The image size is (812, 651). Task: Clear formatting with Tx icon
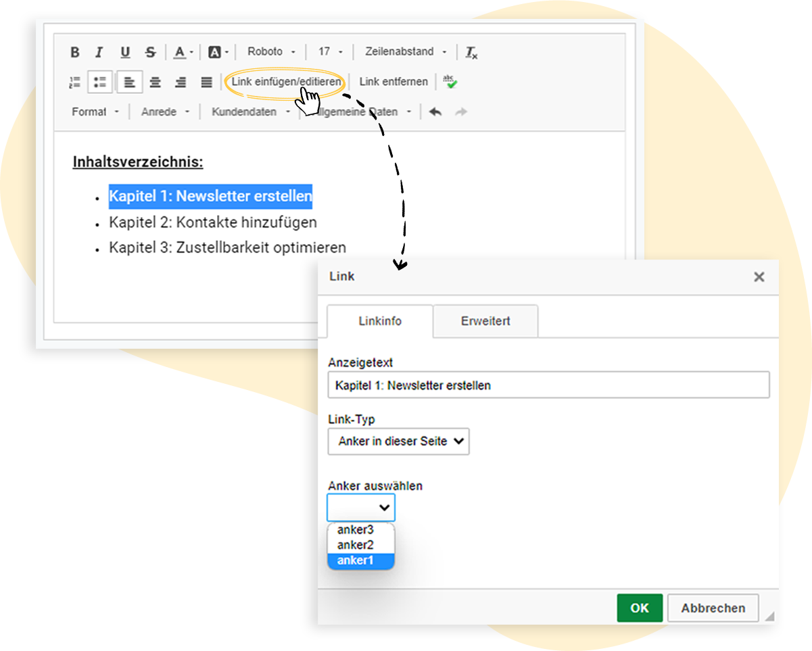coord(471,52)
